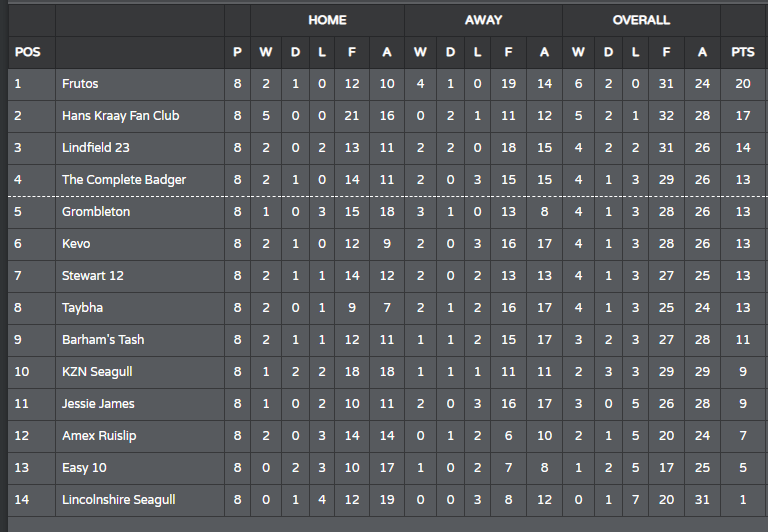Select The Complete Badger team name
Image resolution: width=768 pixels, height=532 pixels.
[124, 180]
